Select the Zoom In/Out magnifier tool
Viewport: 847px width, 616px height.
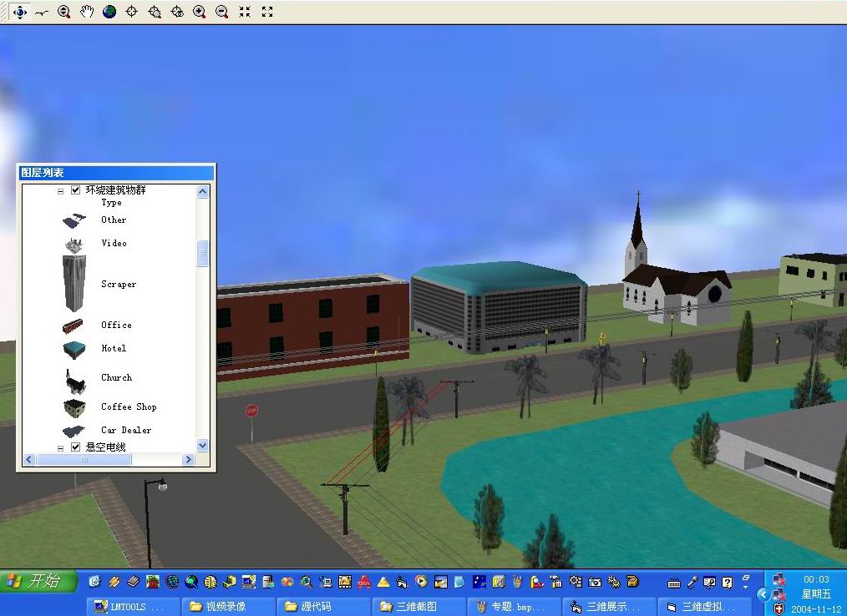click(63, 12)
